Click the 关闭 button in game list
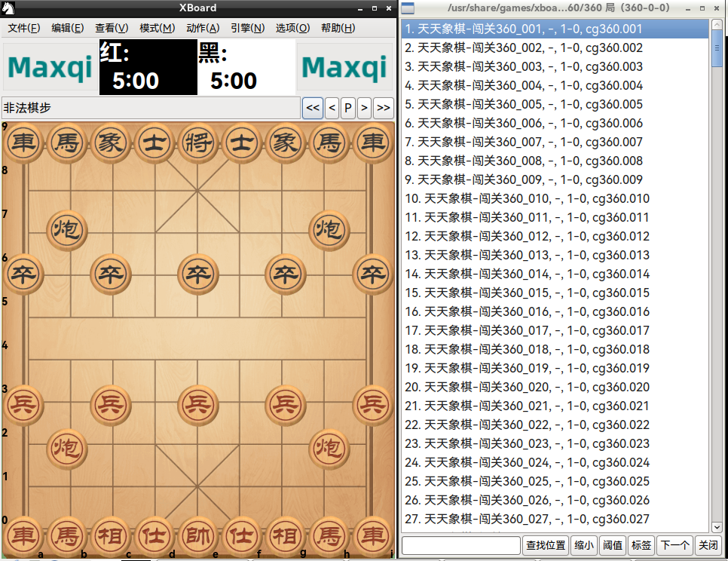The image size is (728, 561). click(x=708, y=545)
